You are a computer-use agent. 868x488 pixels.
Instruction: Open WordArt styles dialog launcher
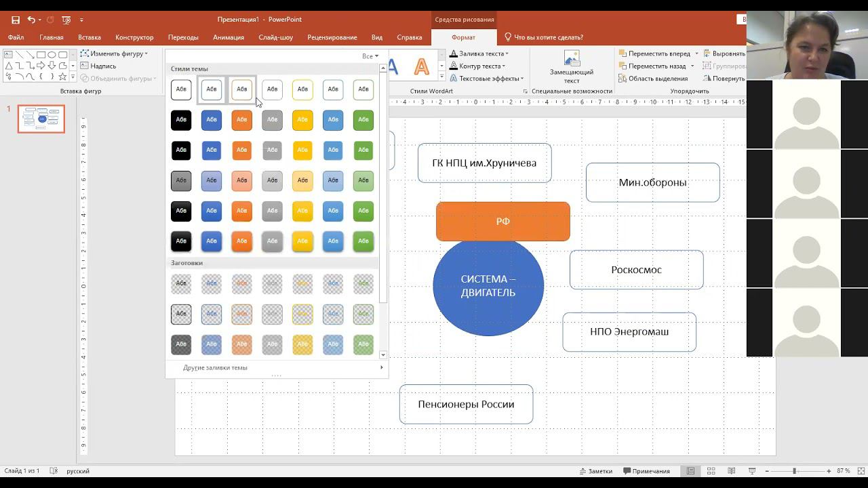point(526,91)
